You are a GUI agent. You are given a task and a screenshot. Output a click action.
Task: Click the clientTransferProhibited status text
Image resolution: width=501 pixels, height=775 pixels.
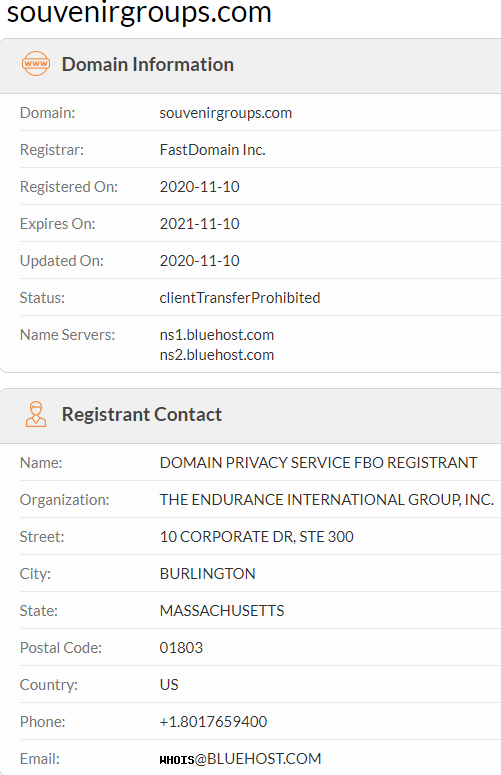click(240, 298)
